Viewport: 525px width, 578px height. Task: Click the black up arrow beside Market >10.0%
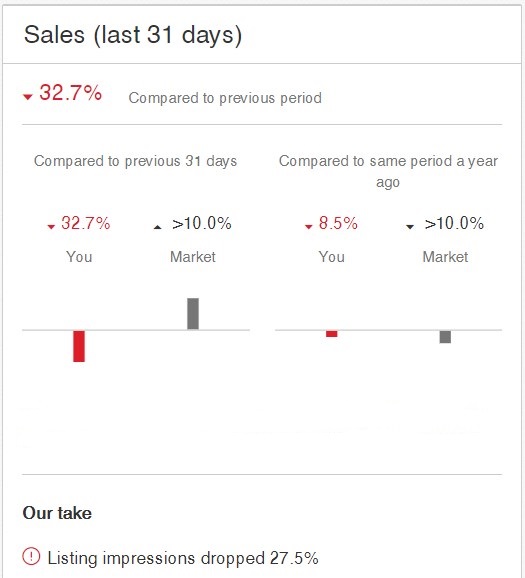tap(157, 227)
